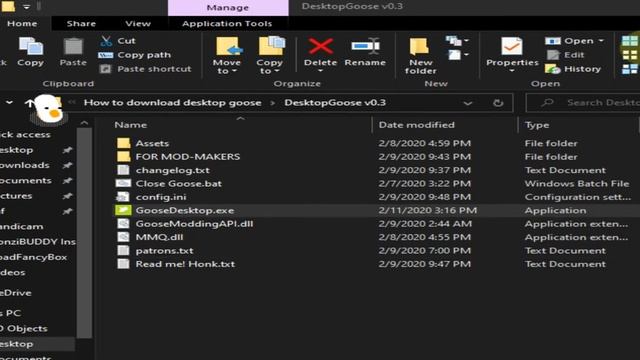Open address bar history dropdown
640x360 pixels.
(x=468, y=103)
